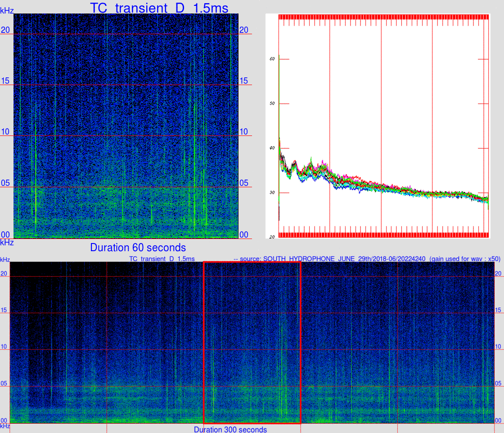Image resolution: width=504 pixels, height=433 pixels.
Task: Click the 'Duration 300 seconds' label
Action: click(230, 429)
